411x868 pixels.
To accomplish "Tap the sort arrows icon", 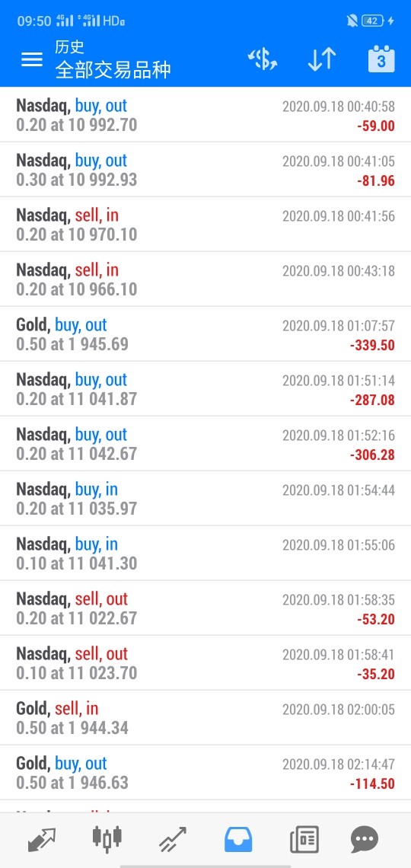I will [321, 59].
